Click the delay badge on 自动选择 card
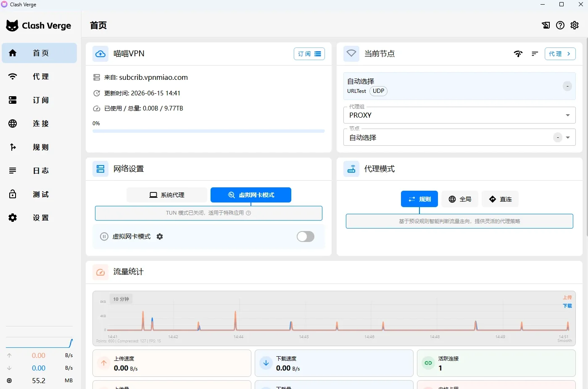This screenshot has width=588, height=389. click(x=567, y=86)
